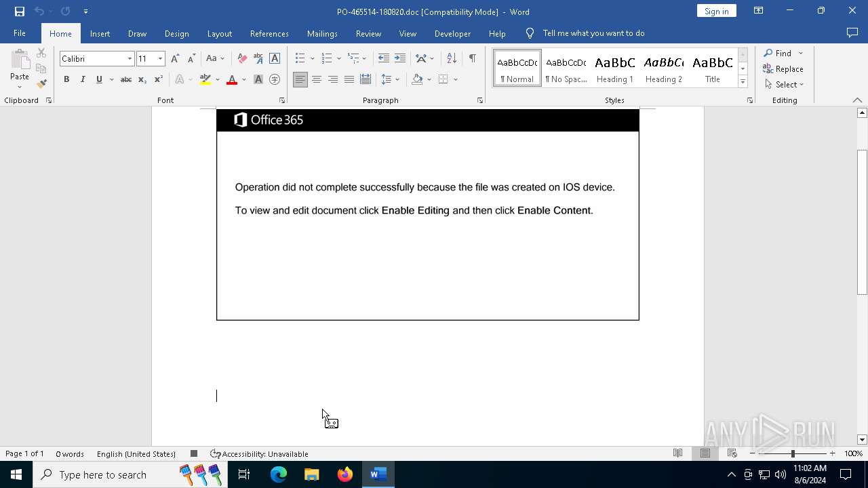Image resolution: width=868 pixels, height=488 pixels.
Task: Open the File menu
Action: [20, 33]
